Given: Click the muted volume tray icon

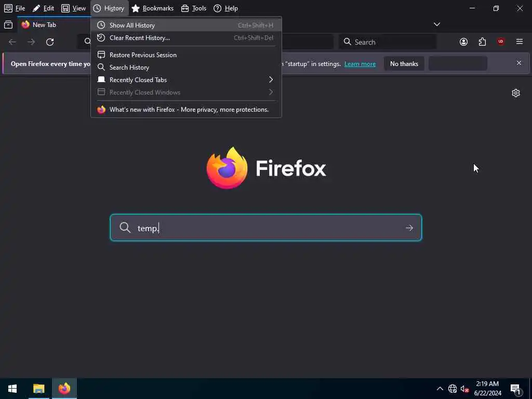Looking at the screenshot, I should 464,389.
